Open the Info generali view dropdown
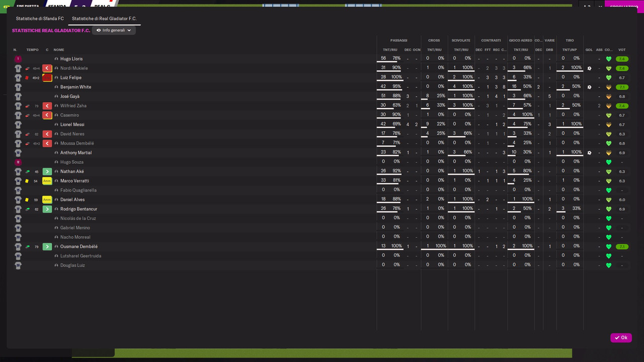 pos(114,30)
